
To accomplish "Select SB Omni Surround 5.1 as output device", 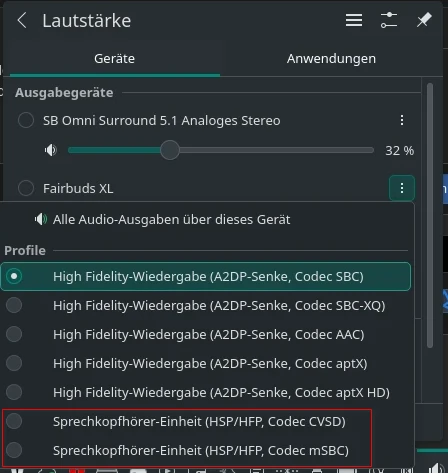I will click(26, 120).
